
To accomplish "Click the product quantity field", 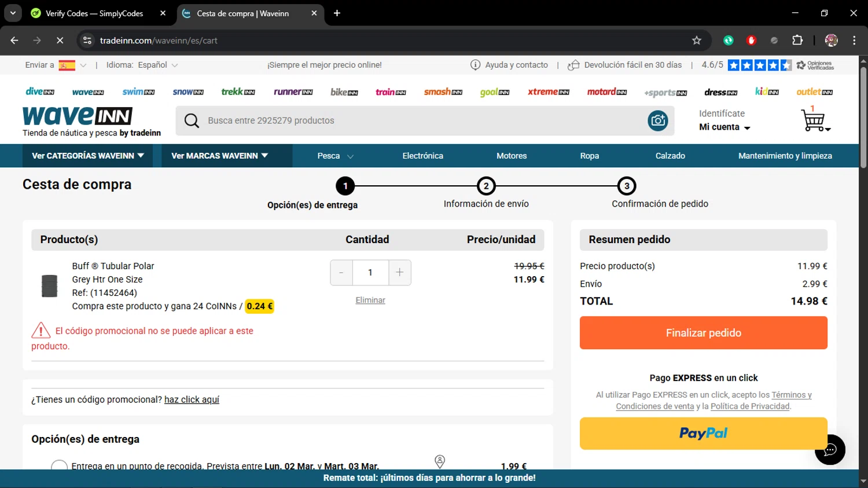I will pyautogui.click(x=370, y=273).
